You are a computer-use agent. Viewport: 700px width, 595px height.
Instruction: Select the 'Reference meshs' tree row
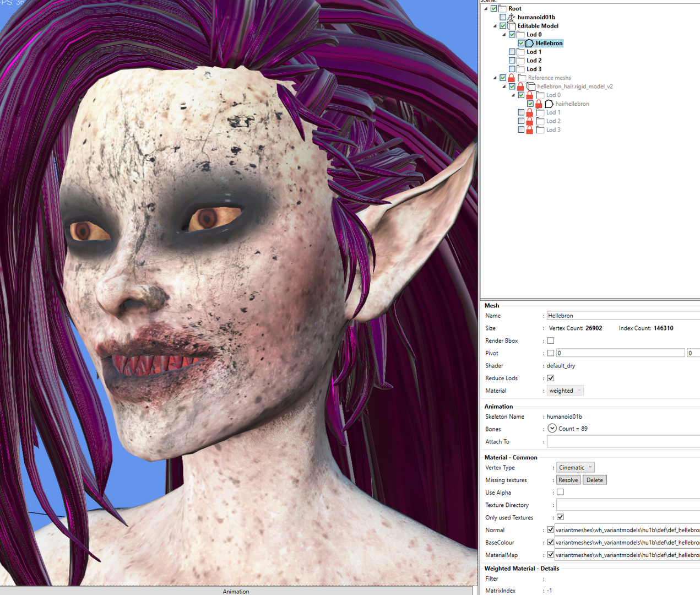549,78
